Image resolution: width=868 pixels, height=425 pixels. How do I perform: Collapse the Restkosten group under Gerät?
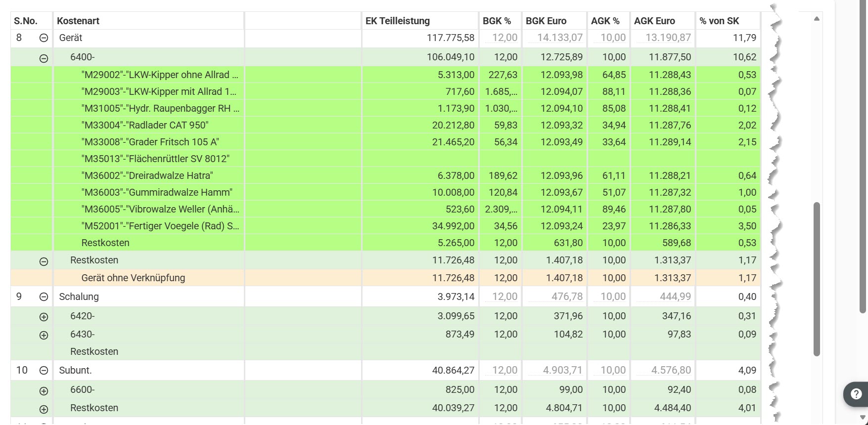tap(44, 261)
